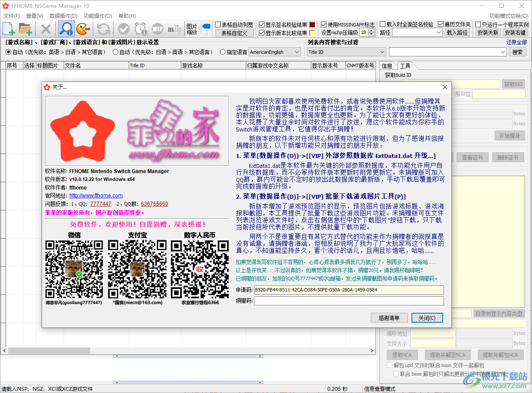Click the Title ID column header
This screenshot has height=393, width=532.
point(155,65)
